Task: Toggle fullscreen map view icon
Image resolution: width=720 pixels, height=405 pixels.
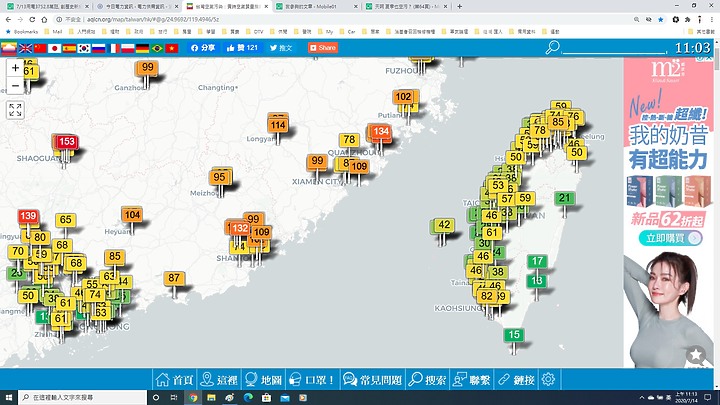Action: pos(16,110)
